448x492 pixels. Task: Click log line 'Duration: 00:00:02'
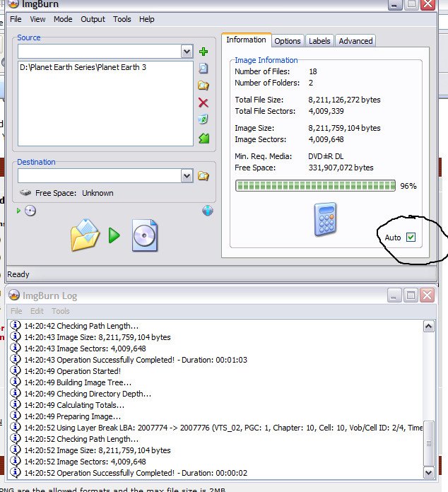tap(136, 472)
